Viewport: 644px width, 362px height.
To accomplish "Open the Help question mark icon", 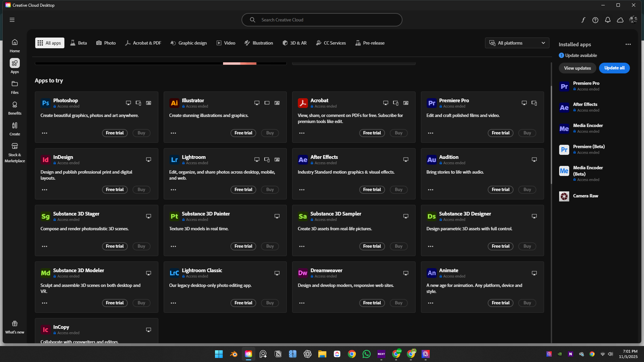I will click(595, 20).
